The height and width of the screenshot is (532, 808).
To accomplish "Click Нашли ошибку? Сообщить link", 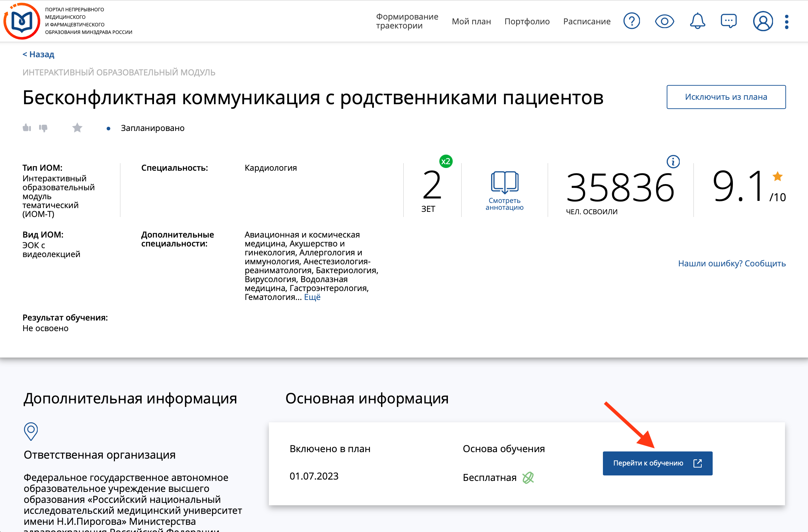I will pyautogui.click(x=732, y=263).
